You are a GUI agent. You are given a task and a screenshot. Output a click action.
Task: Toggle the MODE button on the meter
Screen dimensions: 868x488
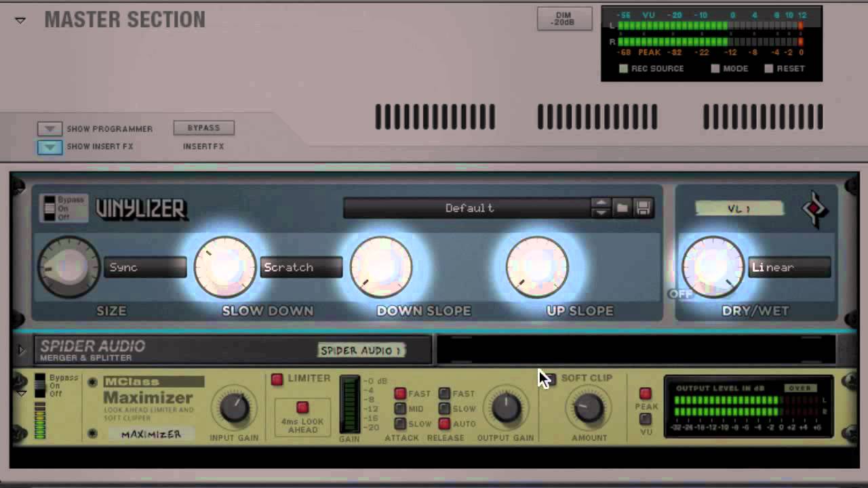[715, 68]
